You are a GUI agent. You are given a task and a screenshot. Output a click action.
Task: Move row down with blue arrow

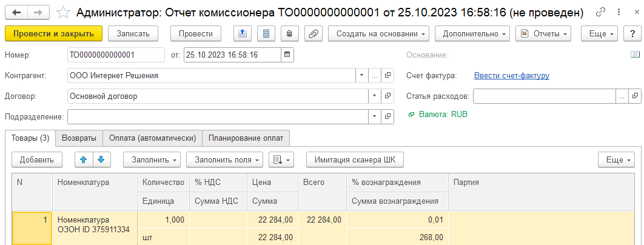coord(101,159)
